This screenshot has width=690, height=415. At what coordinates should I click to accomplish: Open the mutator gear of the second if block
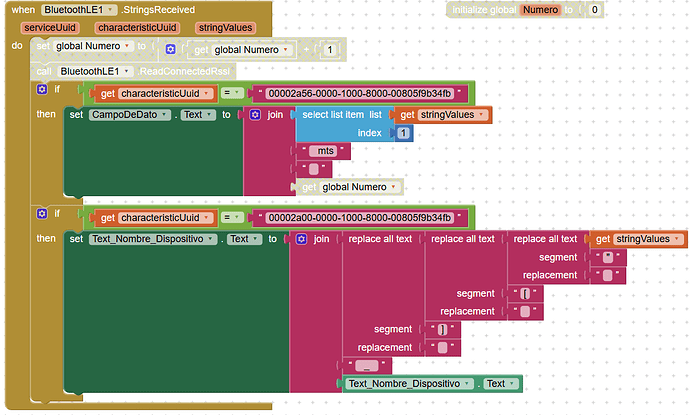tap(41, 214)
